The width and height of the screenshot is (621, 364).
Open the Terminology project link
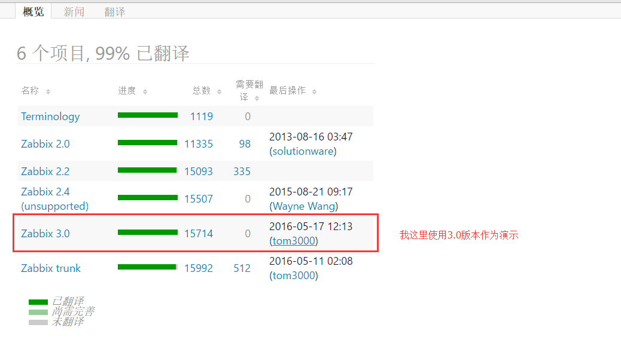(50, 117)
